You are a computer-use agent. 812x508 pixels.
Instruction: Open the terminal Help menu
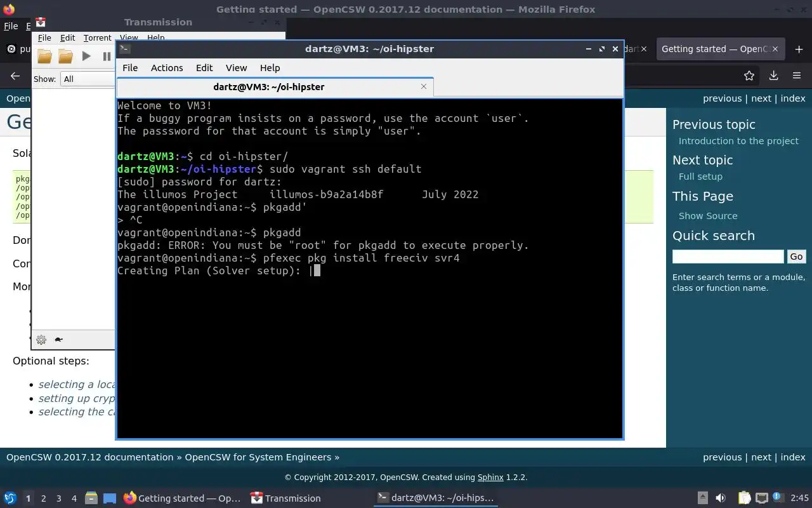pyautogui.click(x=270, y=68)
